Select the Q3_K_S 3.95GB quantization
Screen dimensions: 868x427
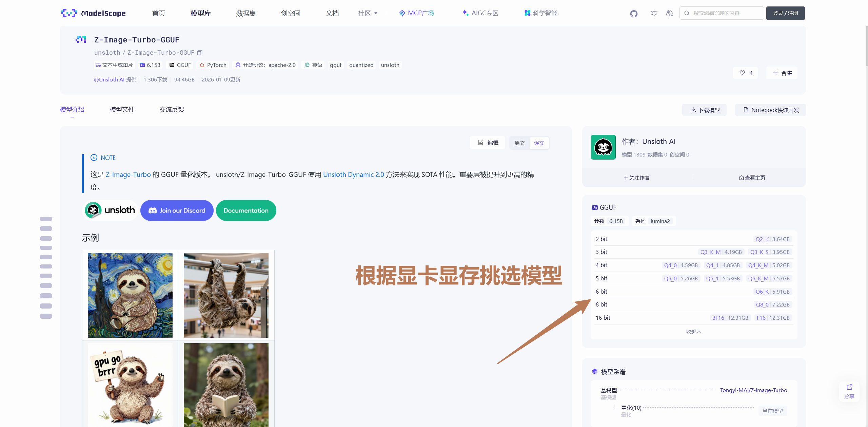[770, 252]
